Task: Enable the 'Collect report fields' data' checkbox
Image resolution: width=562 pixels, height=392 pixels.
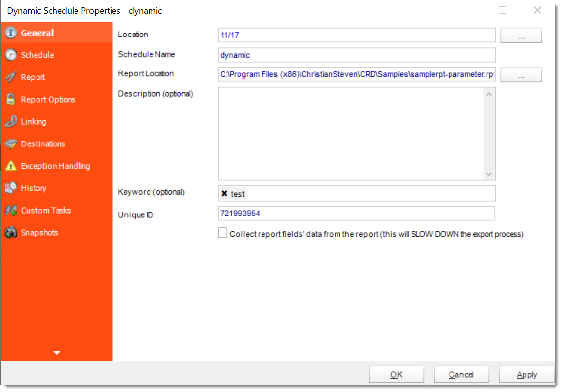Action: pos(222,232)
